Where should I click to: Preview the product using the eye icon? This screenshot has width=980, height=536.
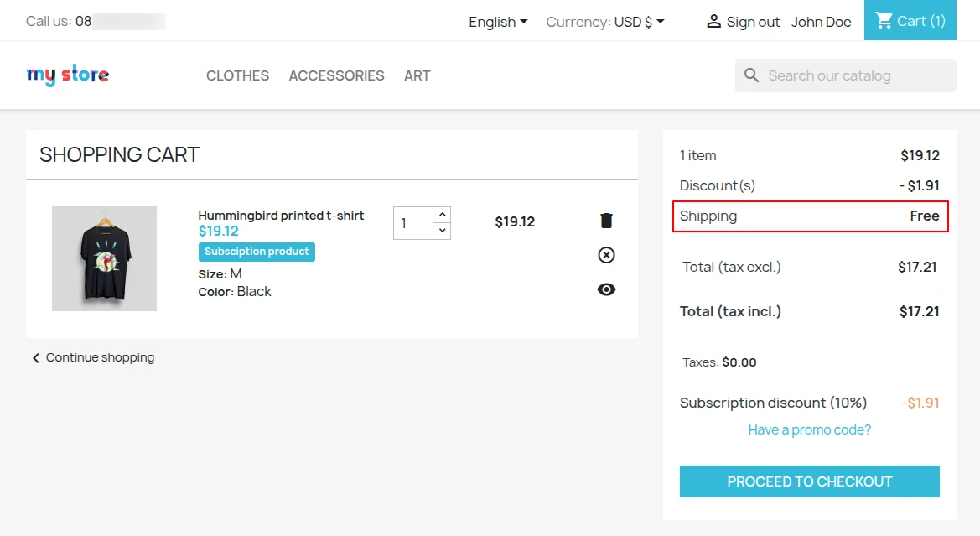coord(606,289)
